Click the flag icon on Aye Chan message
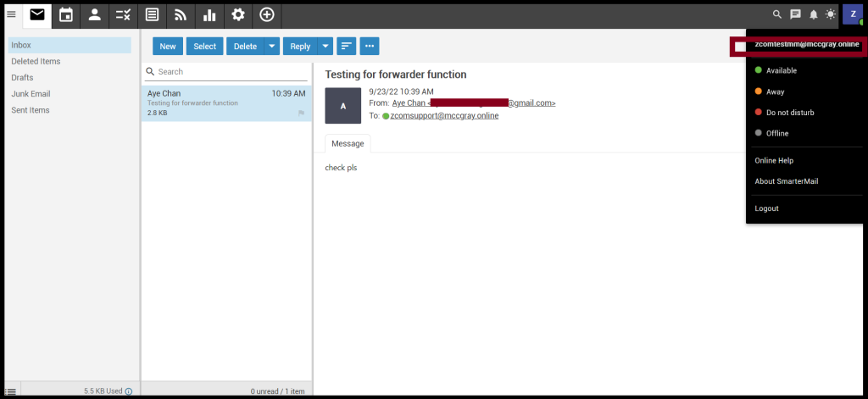 301,114
